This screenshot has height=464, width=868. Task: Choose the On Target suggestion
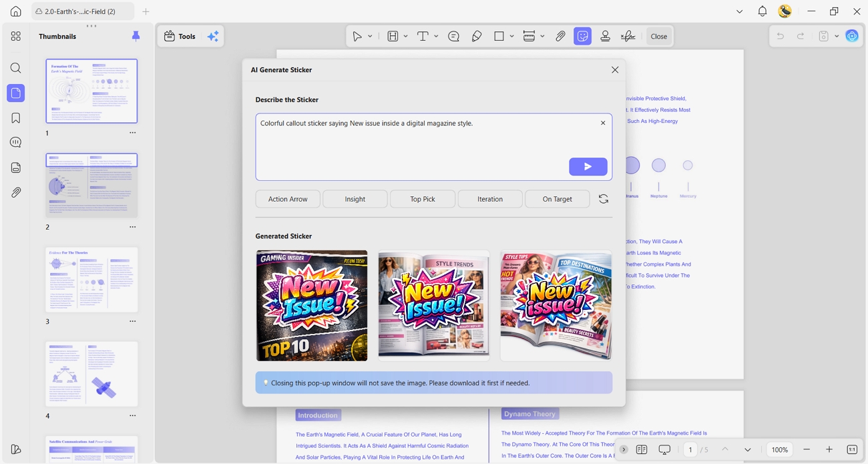tap(558, 199)
